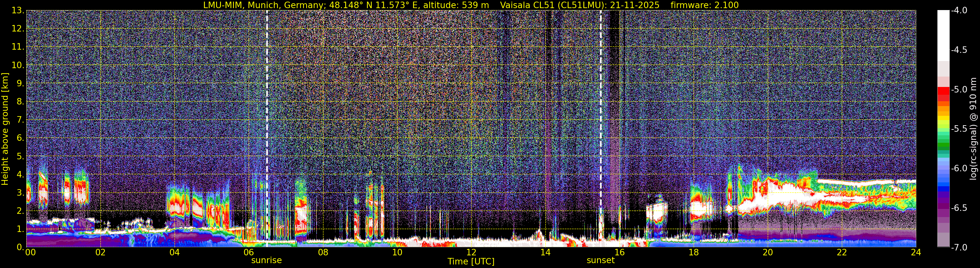The width and height of the screenshot is (980, 268).
Task: Click the 'log(rc-signal) @ 910 nm' colorbar title
Action: coord(973,129)
